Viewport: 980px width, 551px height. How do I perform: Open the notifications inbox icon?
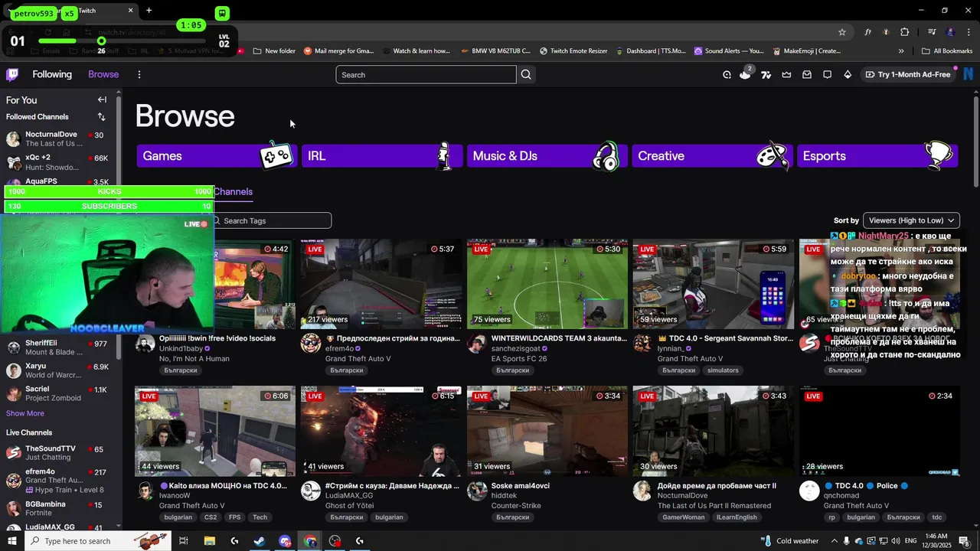click(x=807, y=74)
